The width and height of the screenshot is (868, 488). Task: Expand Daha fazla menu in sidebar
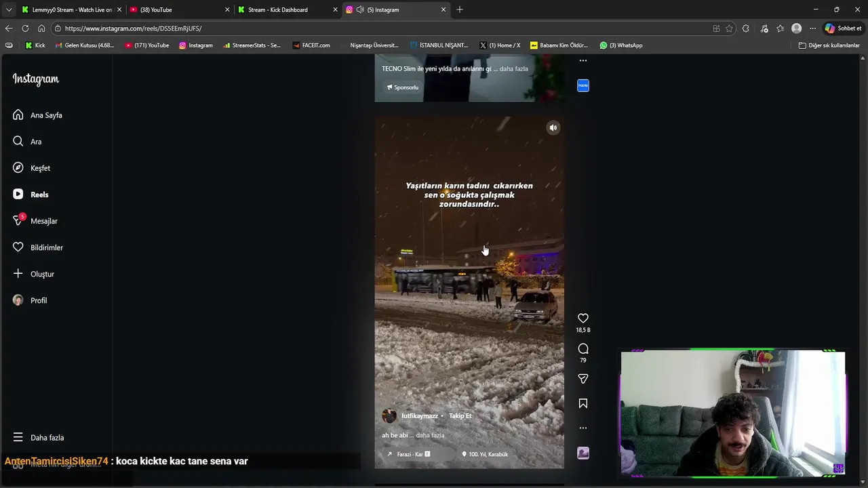(x=38, y=438)
